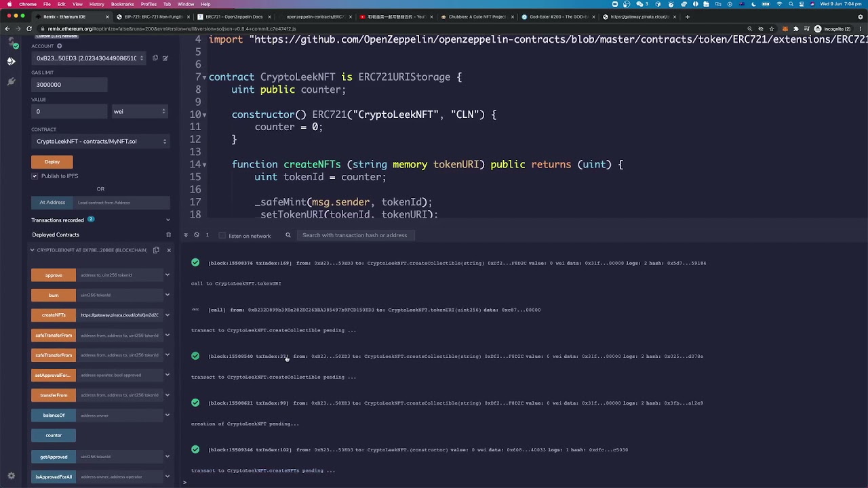Call the balanceOf function
Screen dimensions: 868x488
(54, 415)
